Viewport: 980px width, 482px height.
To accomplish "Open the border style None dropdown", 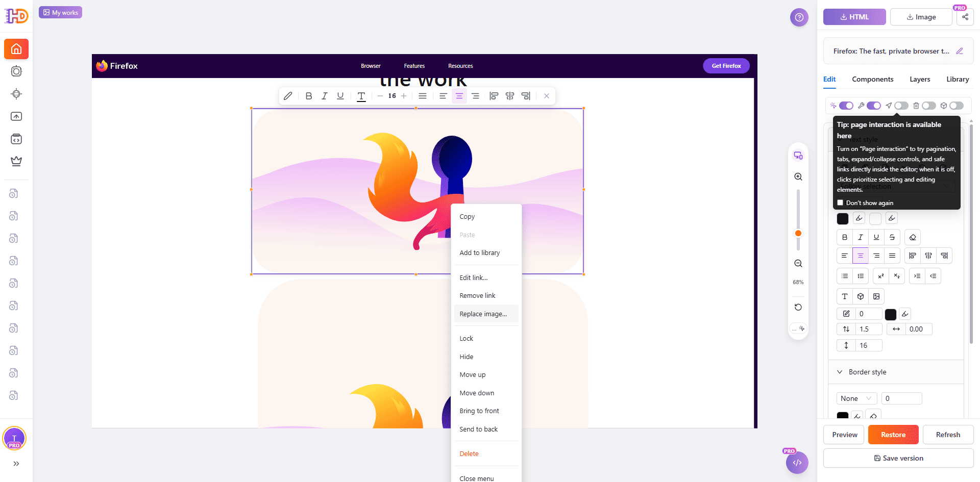I will click(x=856, y=398).
